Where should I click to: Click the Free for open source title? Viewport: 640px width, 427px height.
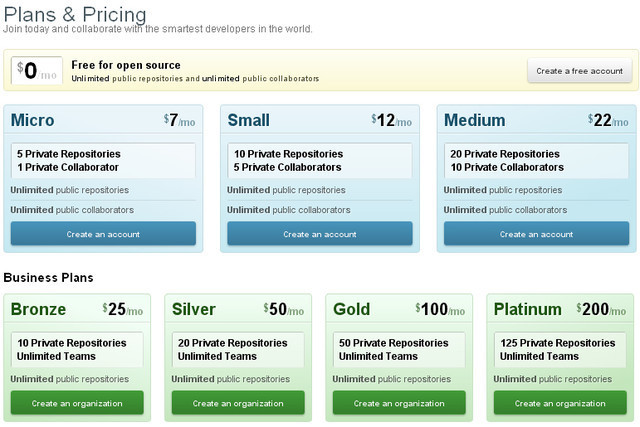click(x=126, y=65)
